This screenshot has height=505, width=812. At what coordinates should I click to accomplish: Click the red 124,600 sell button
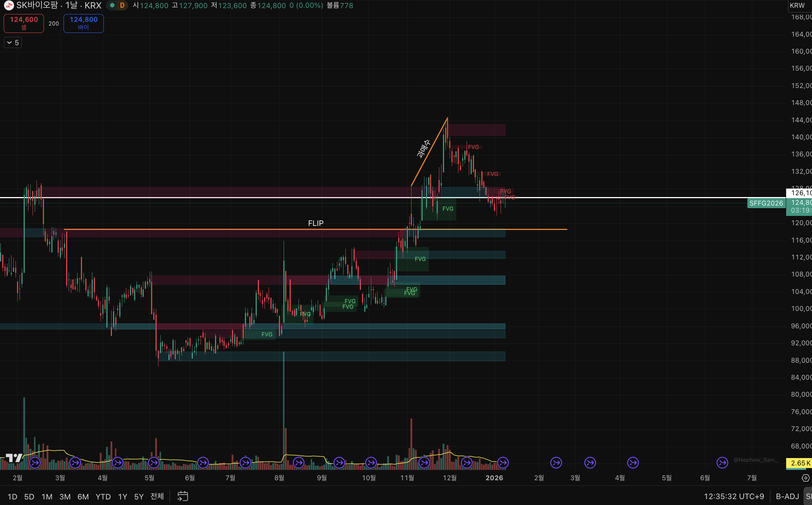tap(24, 23)
